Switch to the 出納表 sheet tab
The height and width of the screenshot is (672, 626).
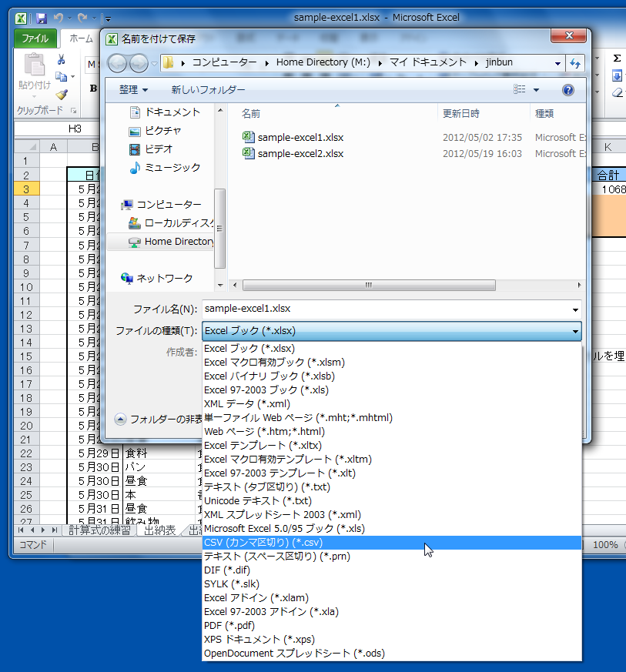(159, 530)
